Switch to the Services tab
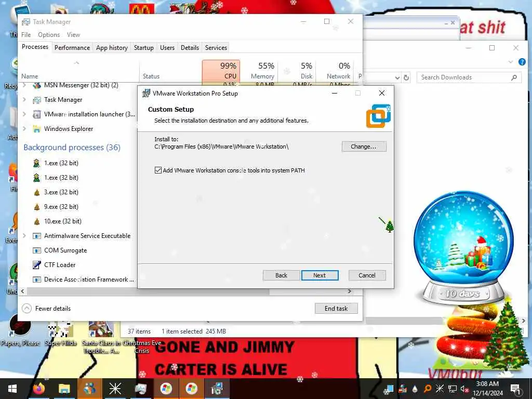The width and height of the screenshot is (532, 399). [216, 48]
